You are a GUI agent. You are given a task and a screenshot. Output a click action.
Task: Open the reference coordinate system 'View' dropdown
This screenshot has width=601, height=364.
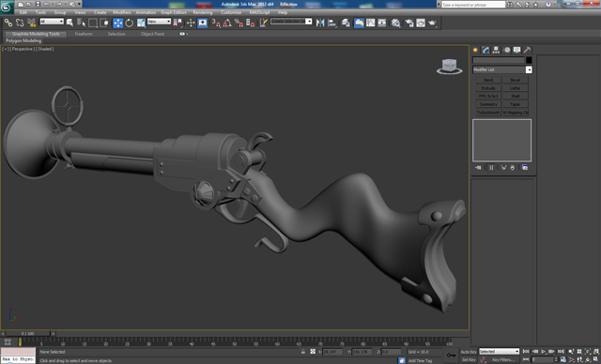(x=159, y=22)
